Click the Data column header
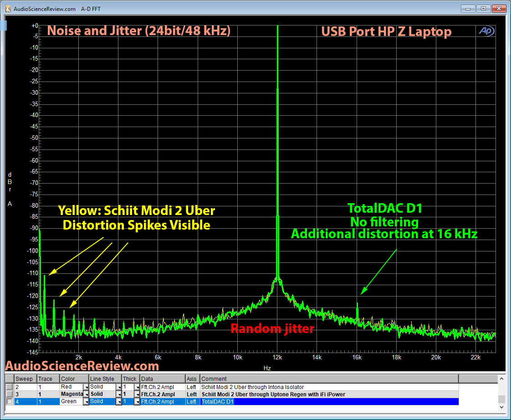The image size is (511, 420). pos(163,379)
